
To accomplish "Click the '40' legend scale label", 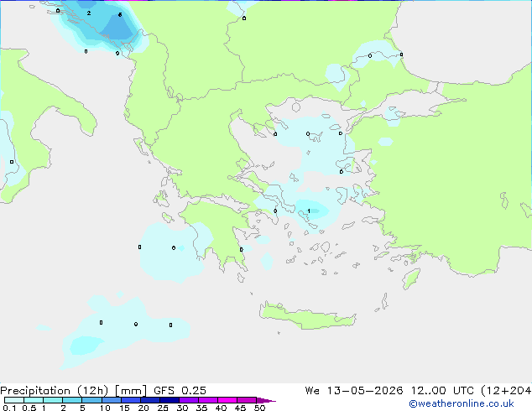I will 221,408.
